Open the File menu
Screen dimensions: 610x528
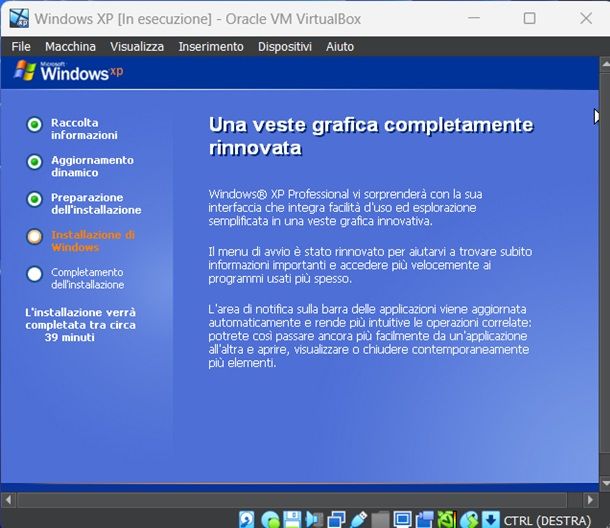pyautogui.click(x=21, y=47)
